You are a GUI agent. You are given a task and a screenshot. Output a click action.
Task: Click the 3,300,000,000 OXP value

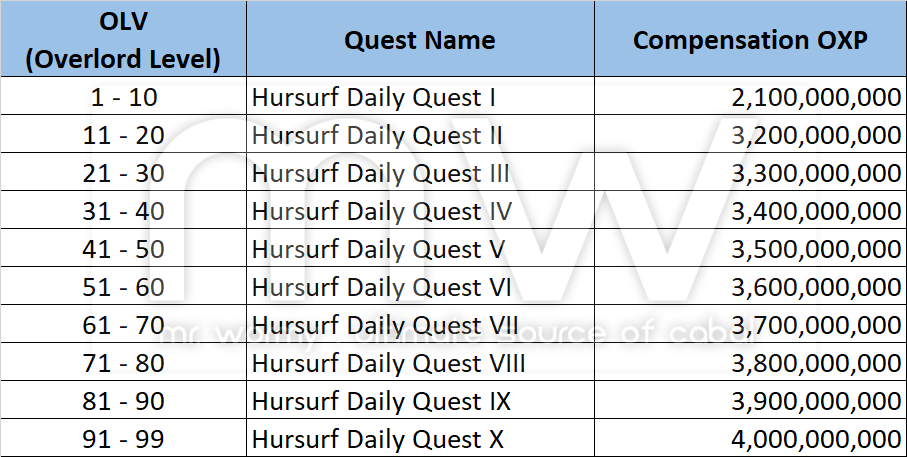coord(817,174)
